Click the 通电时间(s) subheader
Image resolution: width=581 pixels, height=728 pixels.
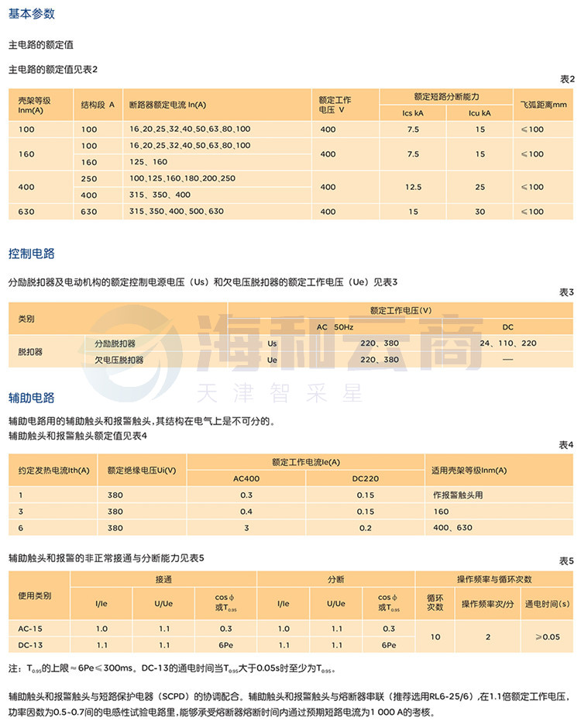[547, 604]
